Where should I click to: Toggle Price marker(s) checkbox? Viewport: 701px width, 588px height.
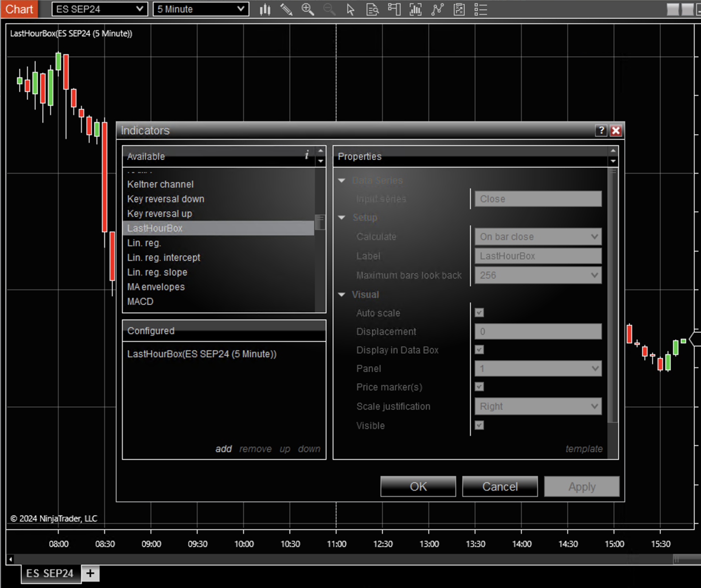[479, 387]
